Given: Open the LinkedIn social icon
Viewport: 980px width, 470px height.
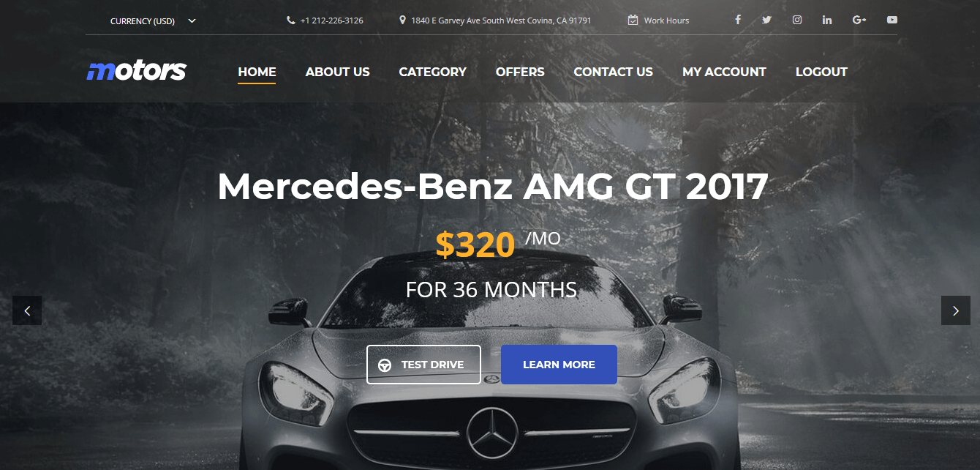Looking at the screenshot, I should pyautogui.click(x=827, y=20).
